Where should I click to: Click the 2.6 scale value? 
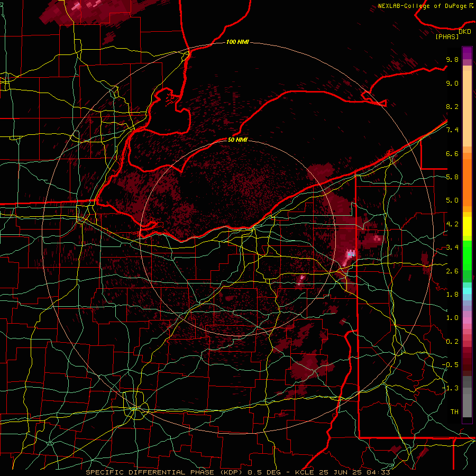click(x=452, y=271)
